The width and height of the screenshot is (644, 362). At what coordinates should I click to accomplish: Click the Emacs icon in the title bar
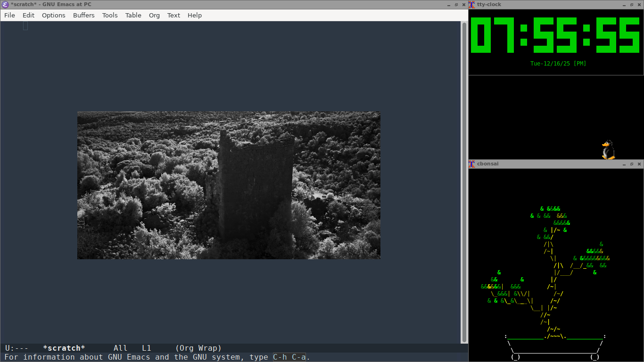pyautogui.click(x=5, y=5)
